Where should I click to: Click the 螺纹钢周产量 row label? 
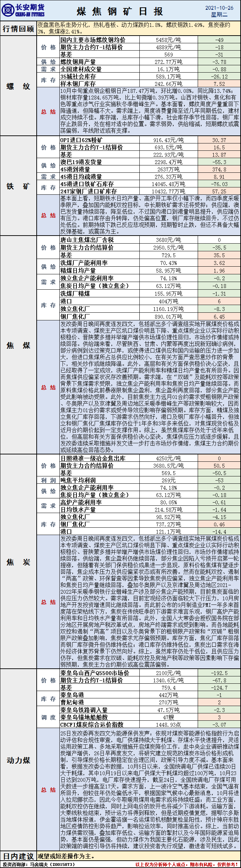point(78,62)
